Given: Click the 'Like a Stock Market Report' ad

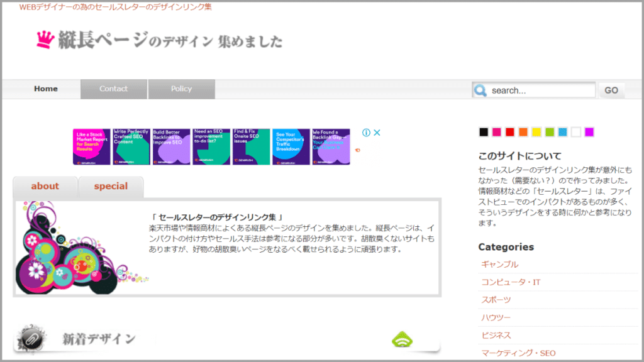Looking at the screenshot, I should coord(91,147).
